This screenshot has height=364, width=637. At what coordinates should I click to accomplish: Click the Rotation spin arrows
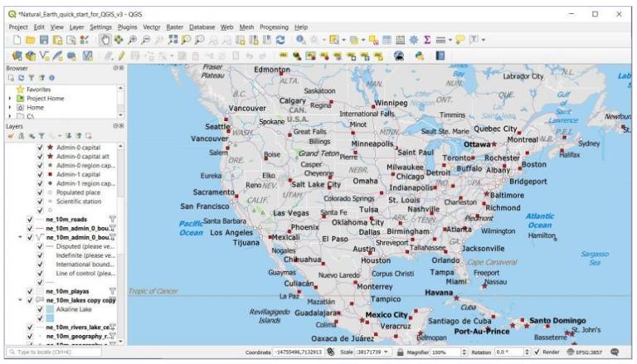click(x=527, y=352)
